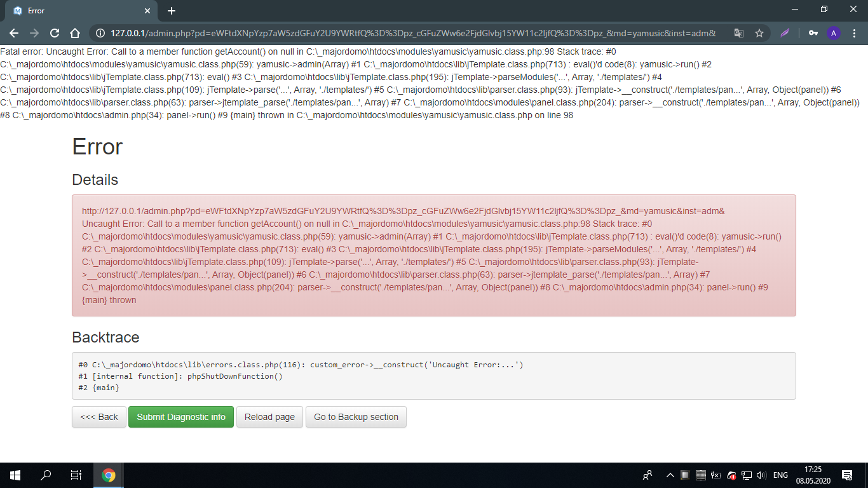868x488 pixels.
Task: Focus the address bar URL
Action: pyautogui.click(x=413, y=33)
